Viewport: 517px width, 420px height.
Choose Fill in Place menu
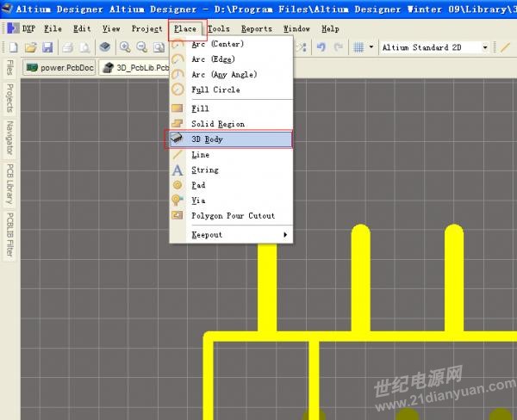click(231, 108)
